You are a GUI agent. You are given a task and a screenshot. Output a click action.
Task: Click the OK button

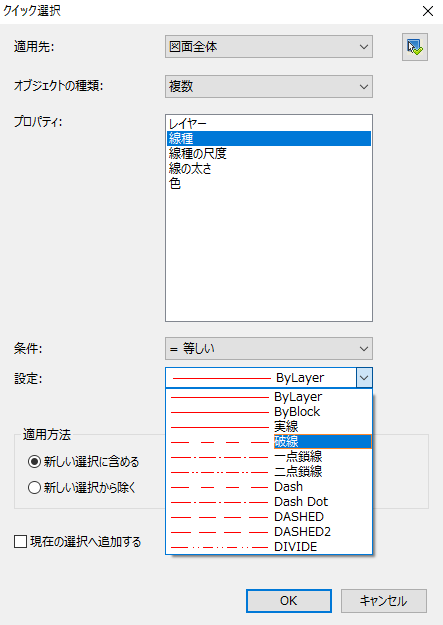[289, 601]
